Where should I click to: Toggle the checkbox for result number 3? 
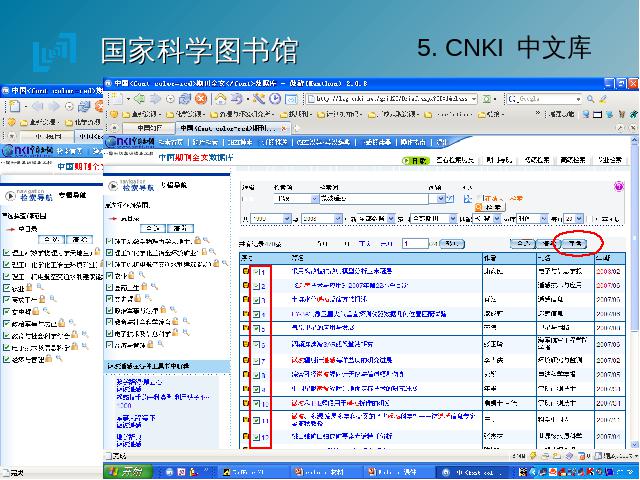(x=256, y=300)
